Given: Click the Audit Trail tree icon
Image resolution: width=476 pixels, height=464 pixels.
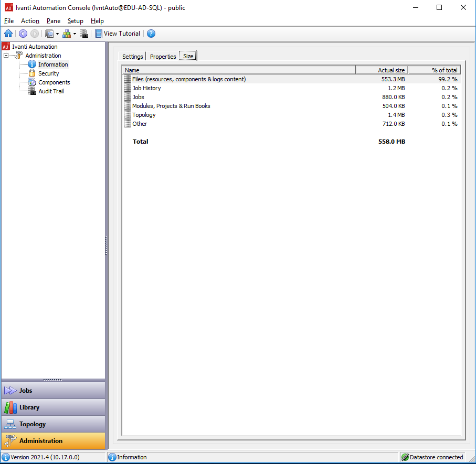Looking at the screenshot, I should coord(32,91).
